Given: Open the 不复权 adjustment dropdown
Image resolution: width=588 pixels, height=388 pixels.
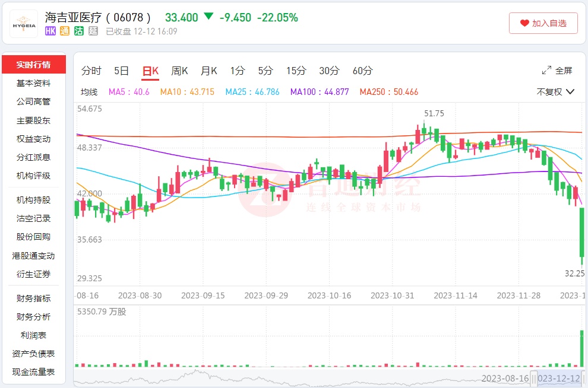Looking at the screenshot, I should [x=555, y=92].
